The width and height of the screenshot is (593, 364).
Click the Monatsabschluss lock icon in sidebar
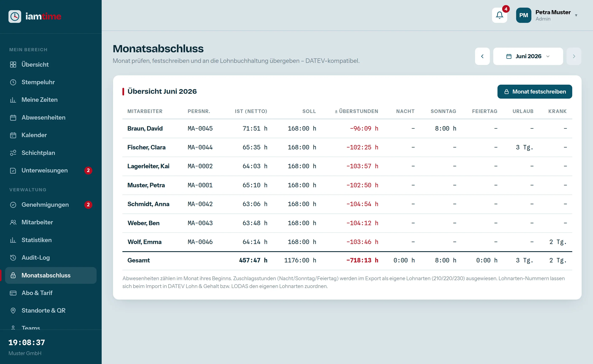tap(13, 275)
